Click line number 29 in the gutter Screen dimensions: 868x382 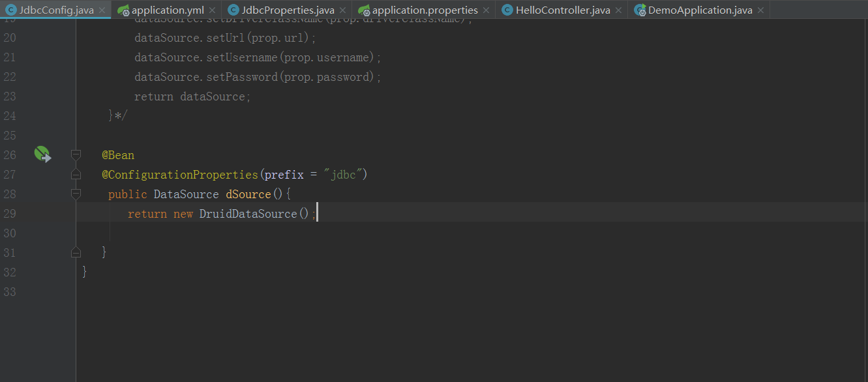[x=10, y=213]
